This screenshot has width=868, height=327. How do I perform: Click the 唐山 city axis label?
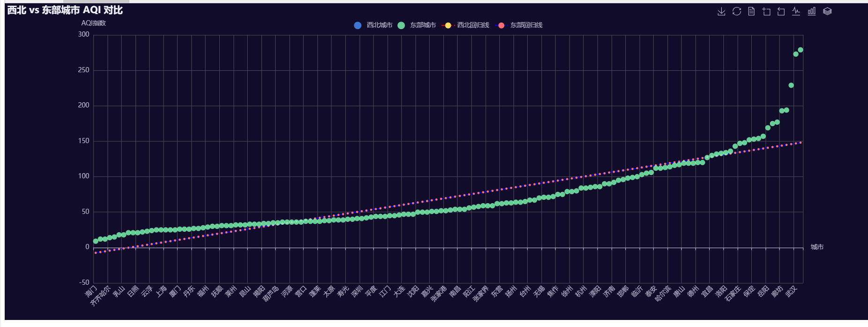coord(679,291)
